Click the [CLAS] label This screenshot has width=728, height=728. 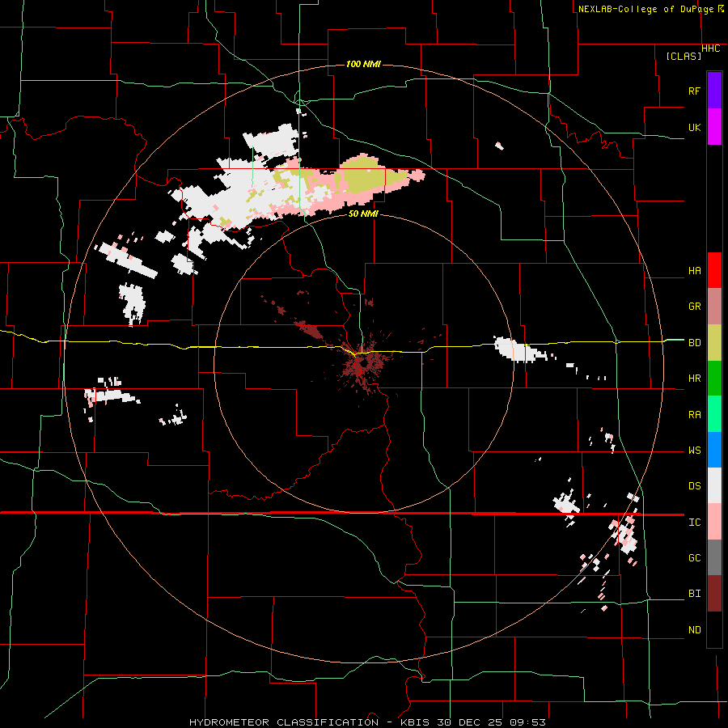[x=684, y=56]
